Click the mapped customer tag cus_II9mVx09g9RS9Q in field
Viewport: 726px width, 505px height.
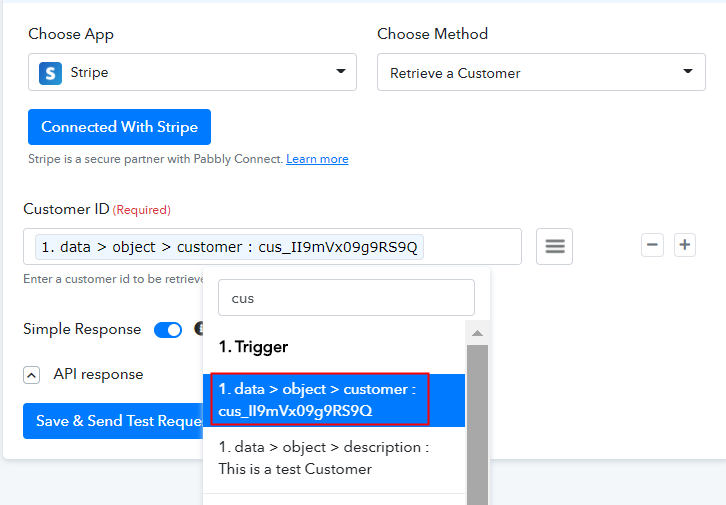pyautogui.click(x=229, y=247)
